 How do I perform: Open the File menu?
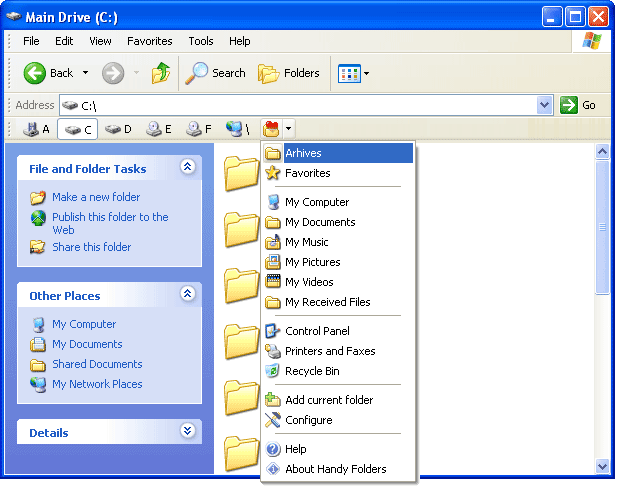pos(31,41)
